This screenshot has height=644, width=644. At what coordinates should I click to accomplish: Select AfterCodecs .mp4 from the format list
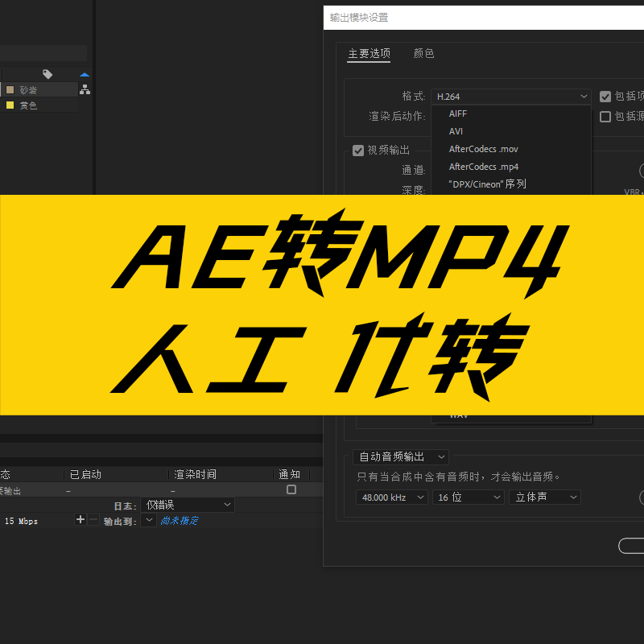pos(484,167)
